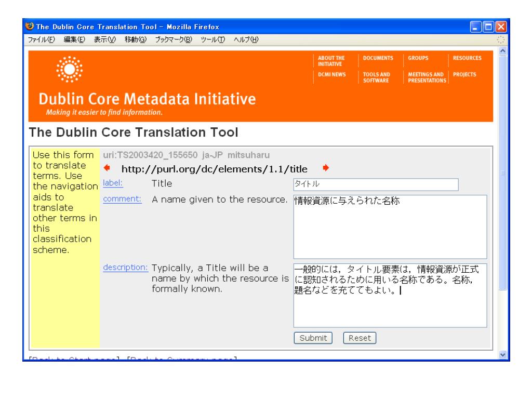Open the DCMI News nav link
The width and height of the screenshot is (532, 399).
(x=332, y=74)
